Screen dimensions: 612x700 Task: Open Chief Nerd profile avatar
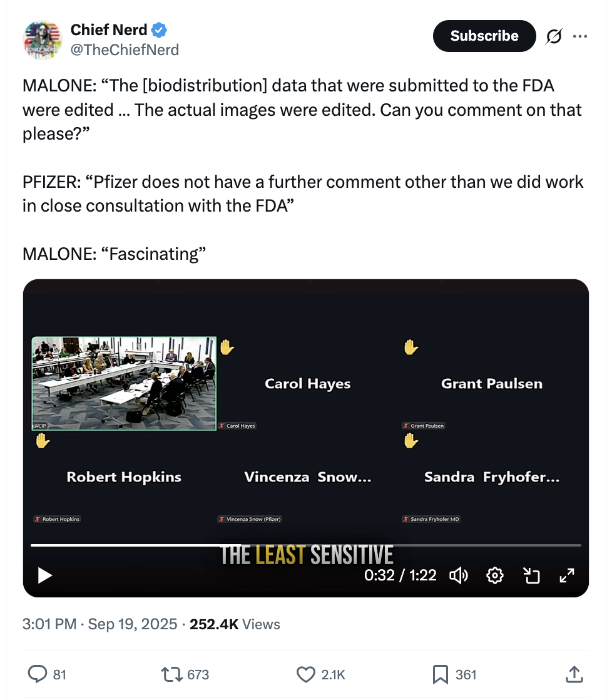(43, 39)
